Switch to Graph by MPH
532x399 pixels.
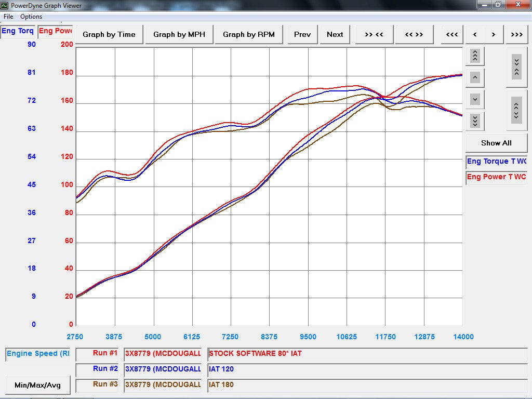coord(179,34)
